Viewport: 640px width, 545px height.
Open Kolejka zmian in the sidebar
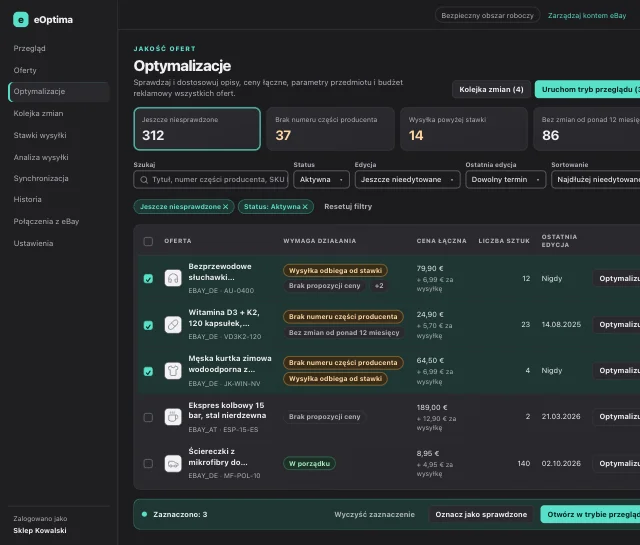[x=38, y=113]
